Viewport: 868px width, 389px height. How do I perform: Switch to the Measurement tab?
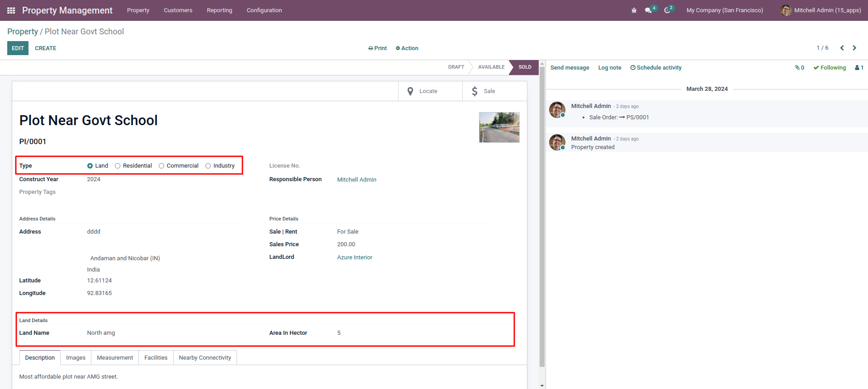(115, 358)
